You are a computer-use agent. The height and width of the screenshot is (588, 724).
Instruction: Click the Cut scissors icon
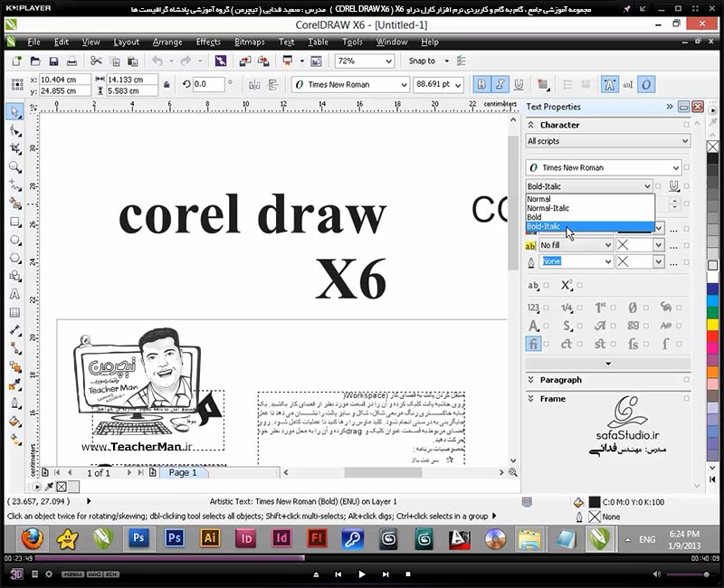(x=96, y=61)
